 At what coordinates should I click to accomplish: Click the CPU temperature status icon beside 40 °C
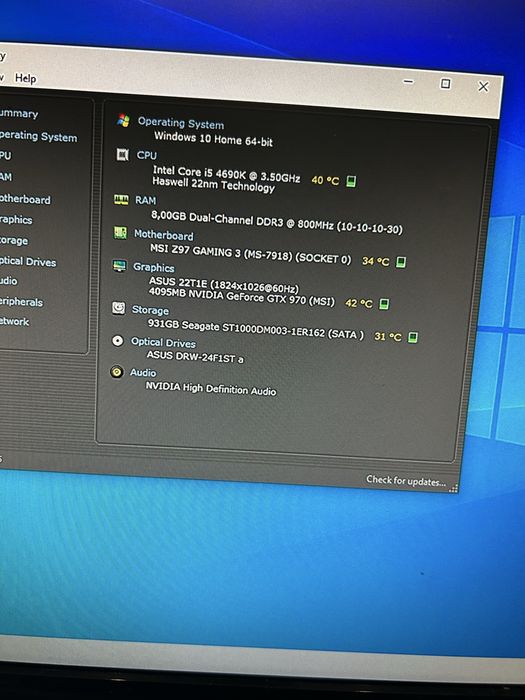coord(351,181)
